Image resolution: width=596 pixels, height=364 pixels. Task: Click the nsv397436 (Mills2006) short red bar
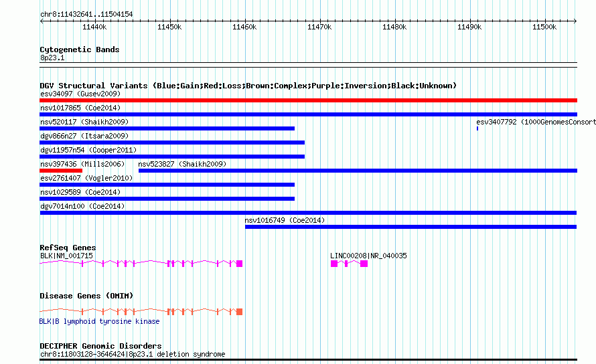click(x=61, y=171)
